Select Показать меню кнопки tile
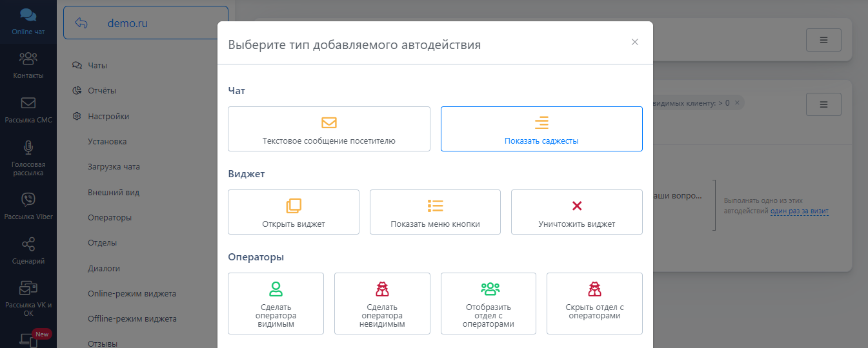Viewport: 868px width, 348px height. tap(435, 212)
